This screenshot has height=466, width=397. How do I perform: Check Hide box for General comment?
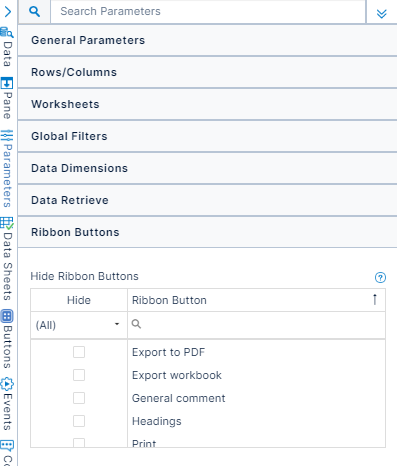click(x=79, y=398)
